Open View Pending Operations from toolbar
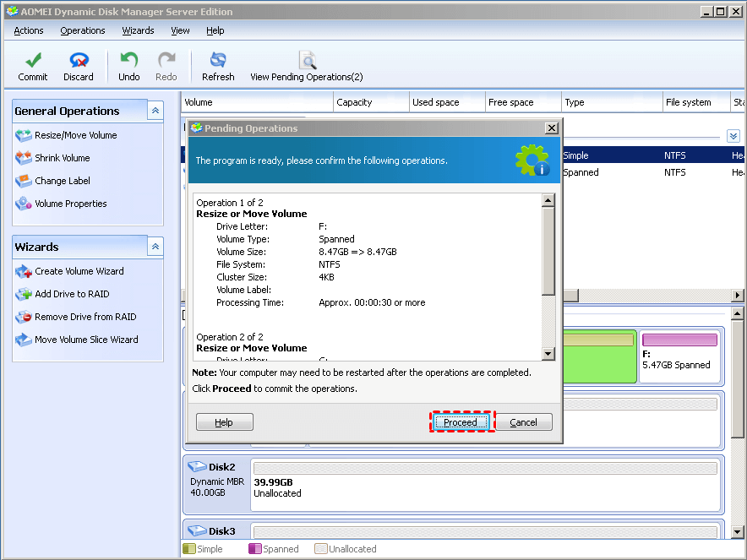The image size is (747, 560). pyautogui.click(x=306, y=61)
